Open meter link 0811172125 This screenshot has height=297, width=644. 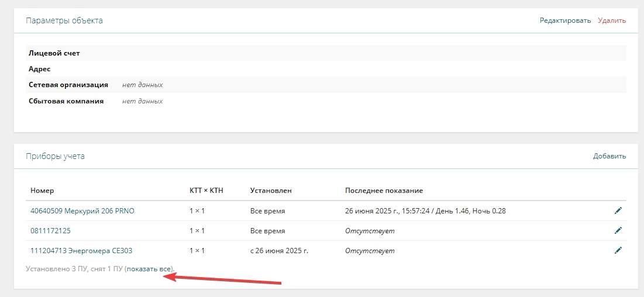(50, 231)
